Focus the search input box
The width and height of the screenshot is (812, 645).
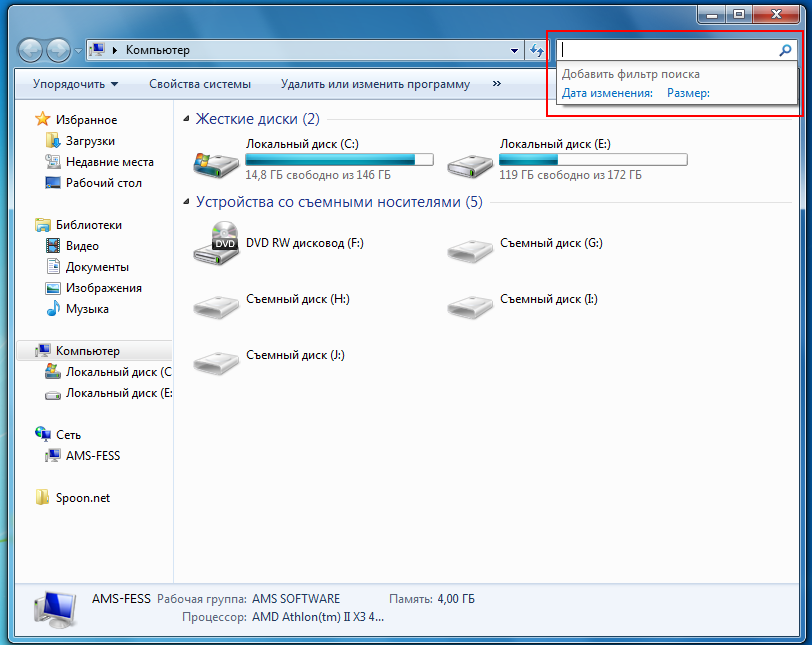click(668, 50)
